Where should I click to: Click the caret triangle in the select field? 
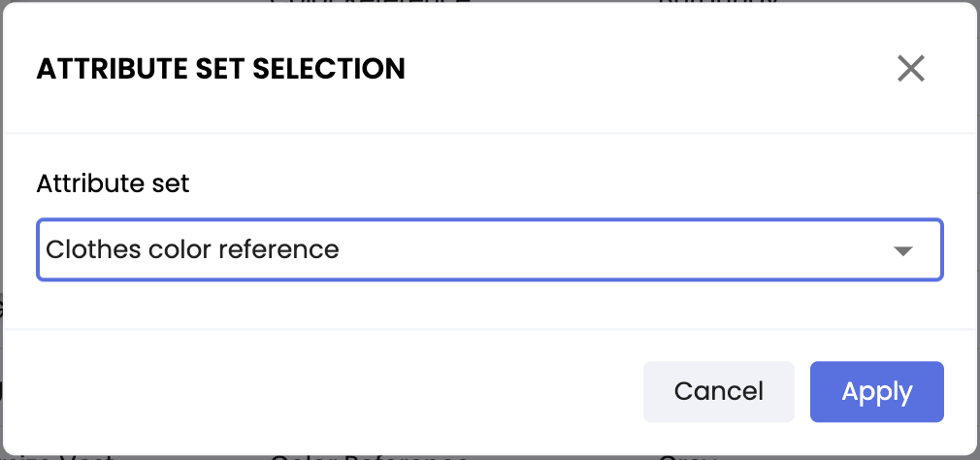[903, 250]
